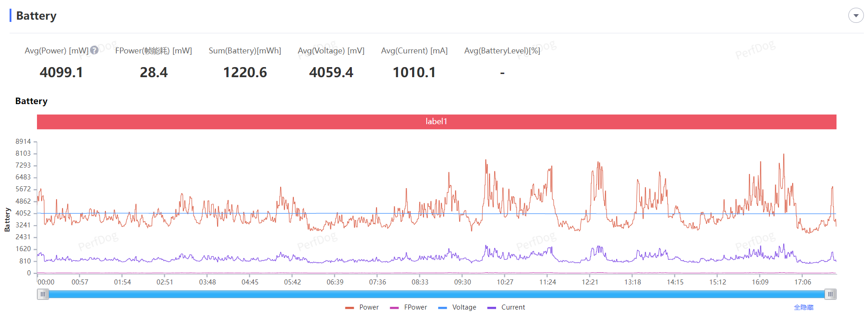Click the Battery section heading
The width and height of the screenshot is (868, 326).
tap(36, 16)
